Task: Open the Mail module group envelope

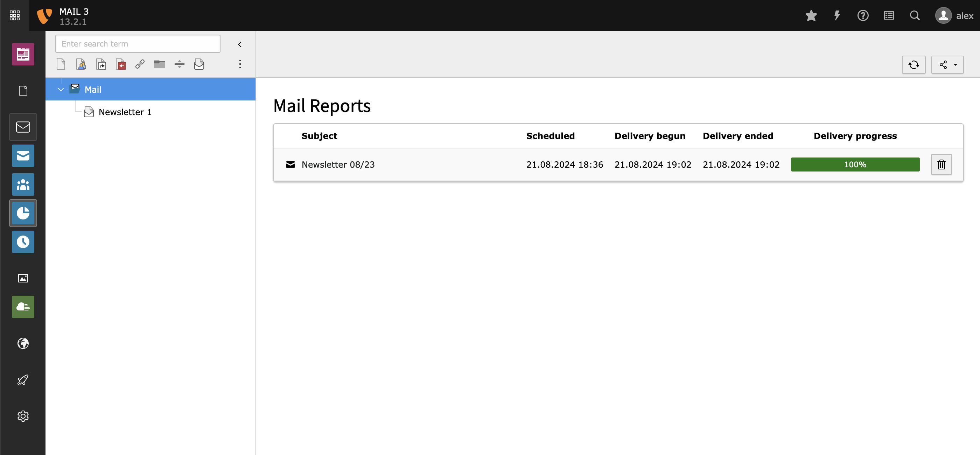Action: click(23, 127)
